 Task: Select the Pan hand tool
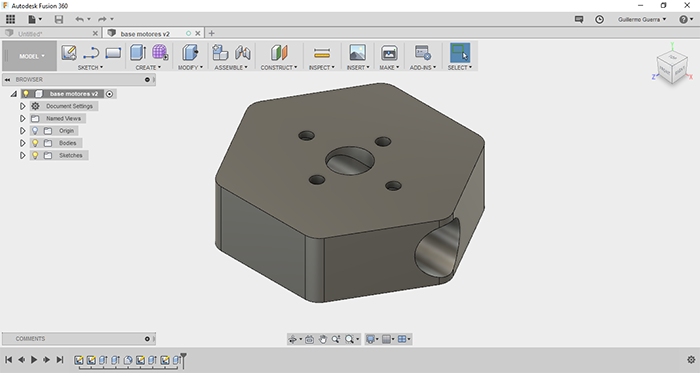[323, 340]
